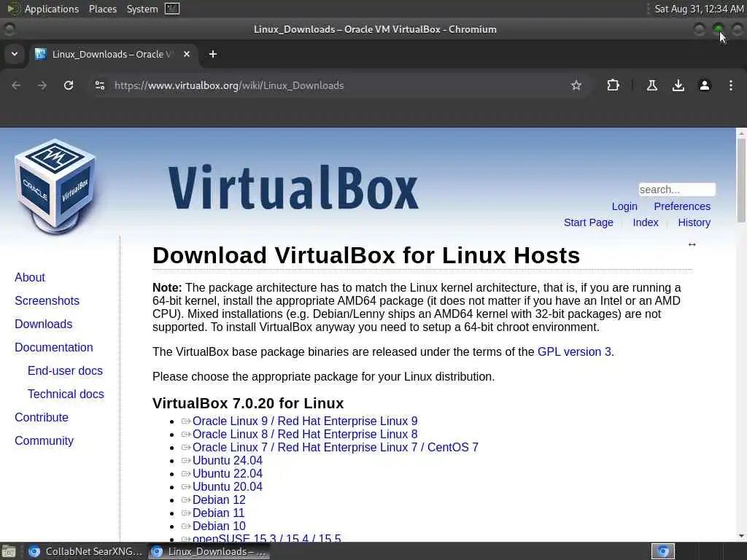Image resolution: width=747 pixels, height=560 pixels.
Task: Download Oracle Linux 7 / CentOS 7 package
Action: (336, 447)
